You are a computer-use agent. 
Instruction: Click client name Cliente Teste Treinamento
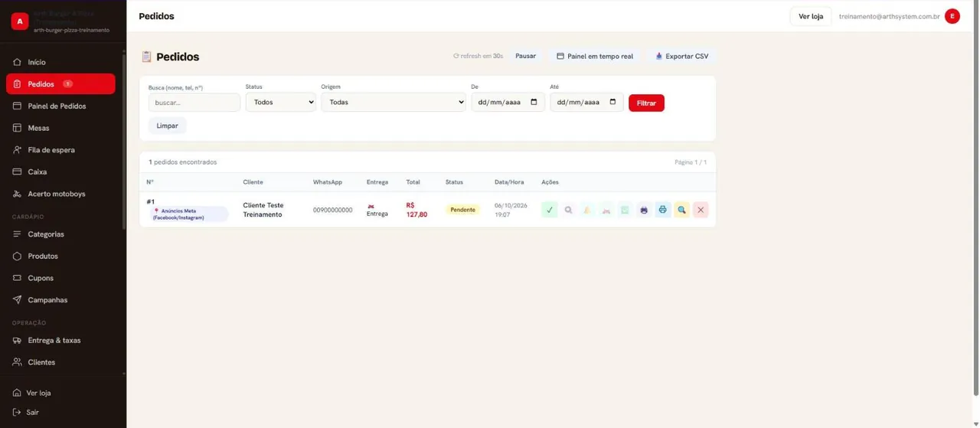click(x=263, y=210)
